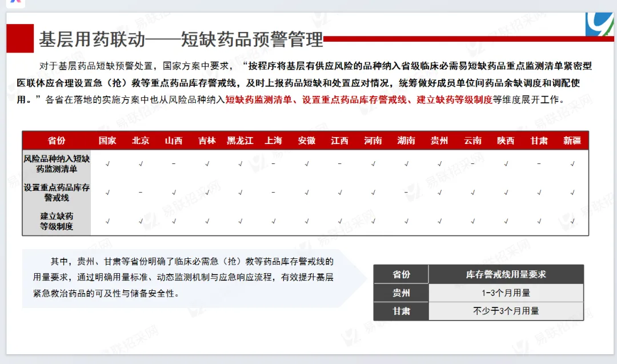This screenshot has height=364, width=617.
Task: Click the blue logo in top-right corner
Action: (600, 25)
